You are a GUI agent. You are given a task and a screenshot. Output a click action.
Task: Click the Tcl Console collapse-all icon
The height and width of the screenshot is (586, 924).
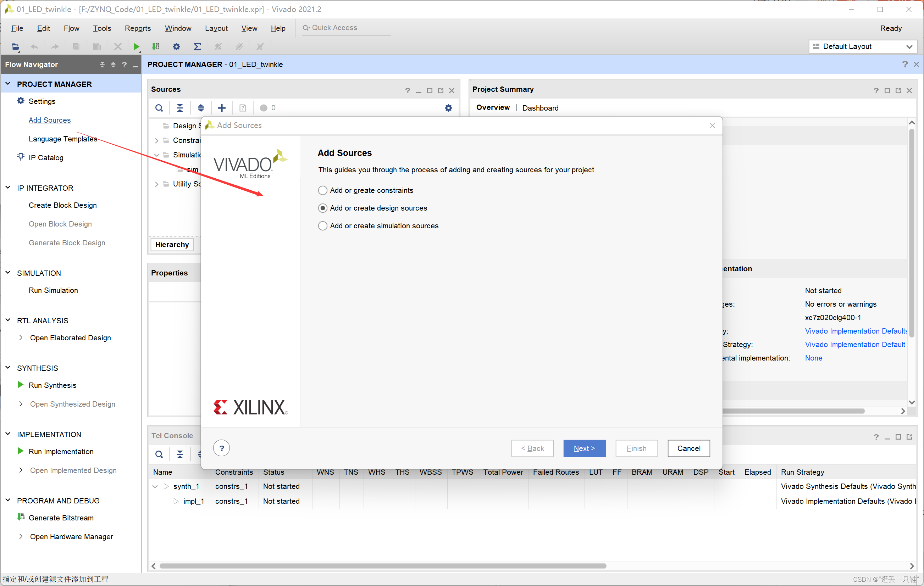point(180,455)
